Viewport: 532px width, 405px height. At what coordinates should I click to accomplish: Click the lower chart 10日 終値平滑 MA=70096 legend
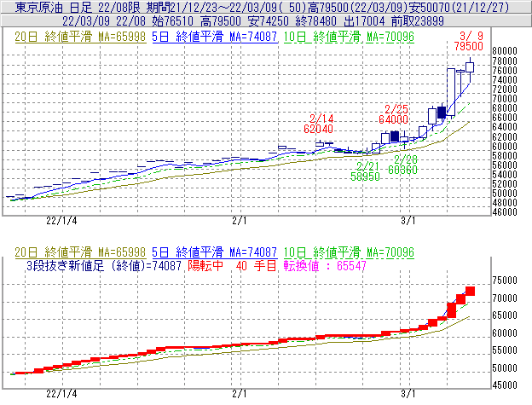tap(349, 252)
